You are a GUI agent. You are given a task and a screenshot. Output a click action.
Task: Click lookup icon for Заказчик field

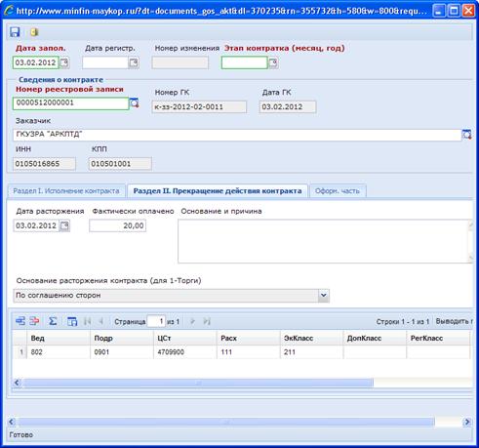tap(466, 134)
